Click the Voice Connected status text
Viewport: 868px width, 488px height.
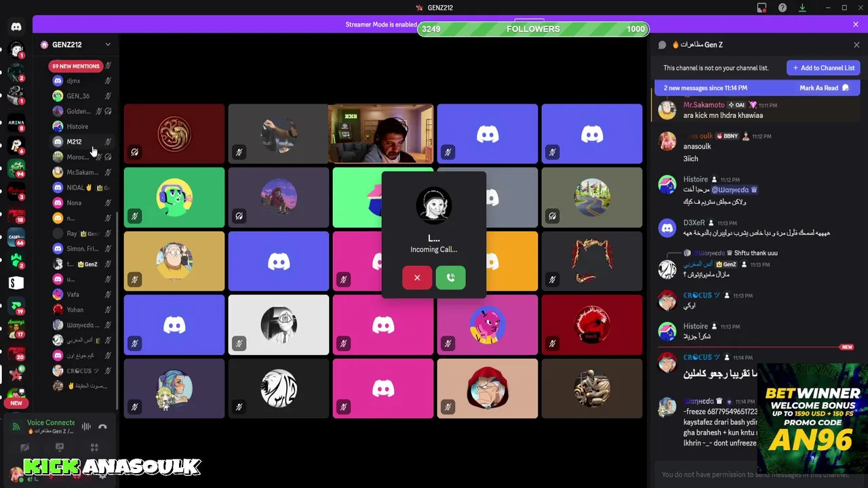coord(51,422)
